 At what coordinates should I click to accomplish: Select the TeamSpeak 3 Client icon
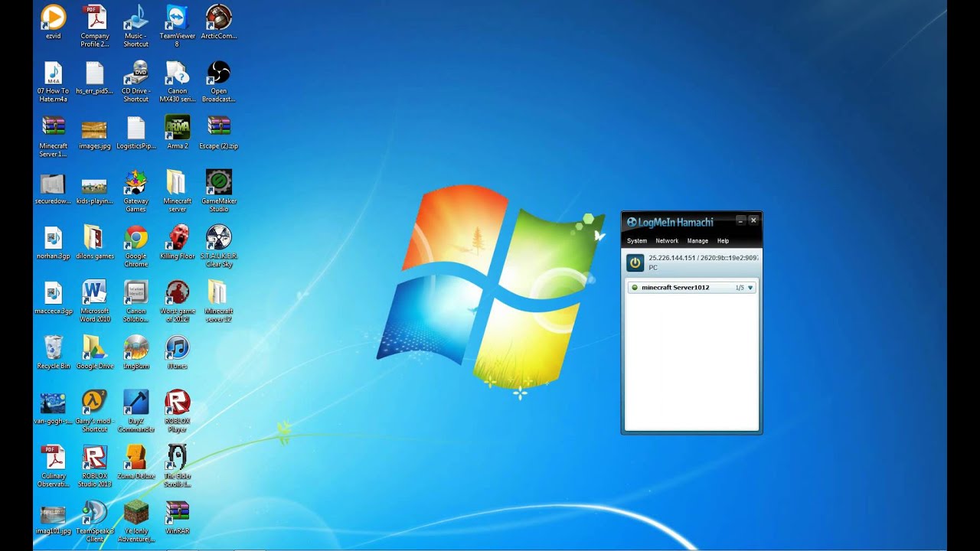click(x=95, y=512)
